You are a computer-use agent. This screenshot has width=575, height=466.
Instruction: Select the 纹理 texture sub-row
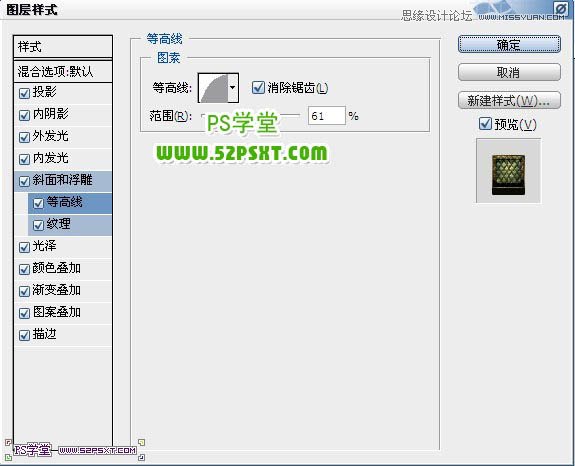70,225
